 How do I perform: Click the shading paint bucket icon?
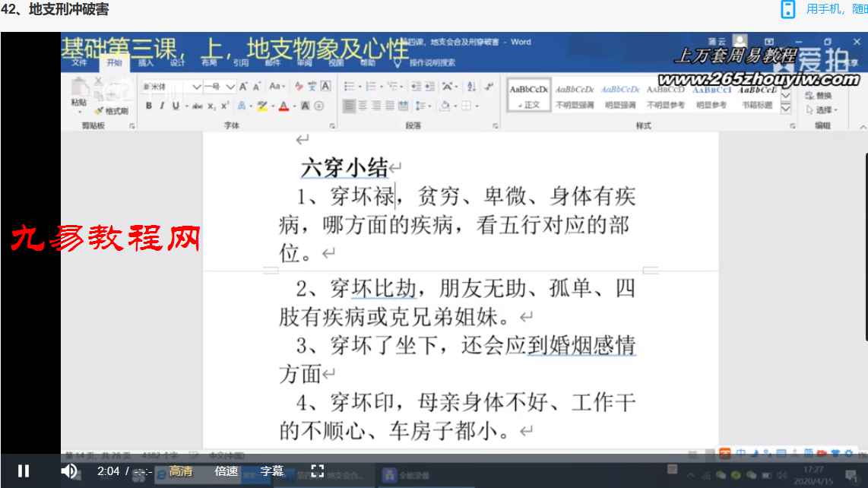point(445,106)
